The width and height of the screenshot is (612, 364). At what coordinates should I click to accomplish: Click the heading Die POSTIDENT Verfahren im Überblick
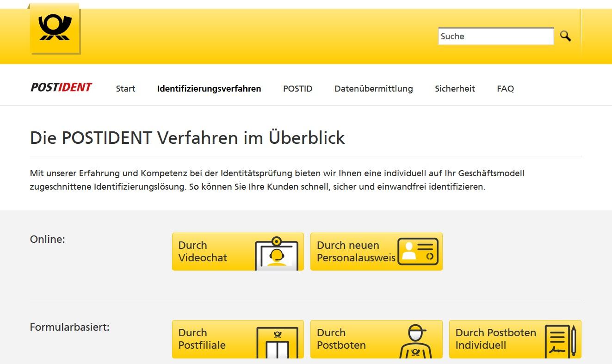187,138
